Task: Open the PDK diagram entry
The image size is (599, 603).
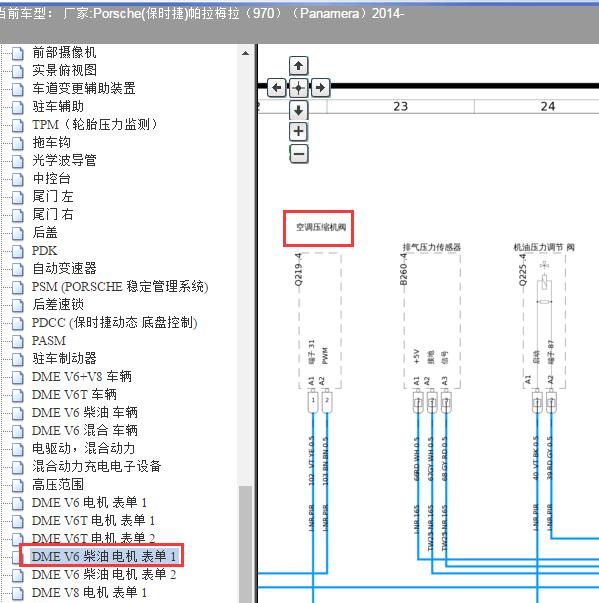Action: (x=44, y=250)
